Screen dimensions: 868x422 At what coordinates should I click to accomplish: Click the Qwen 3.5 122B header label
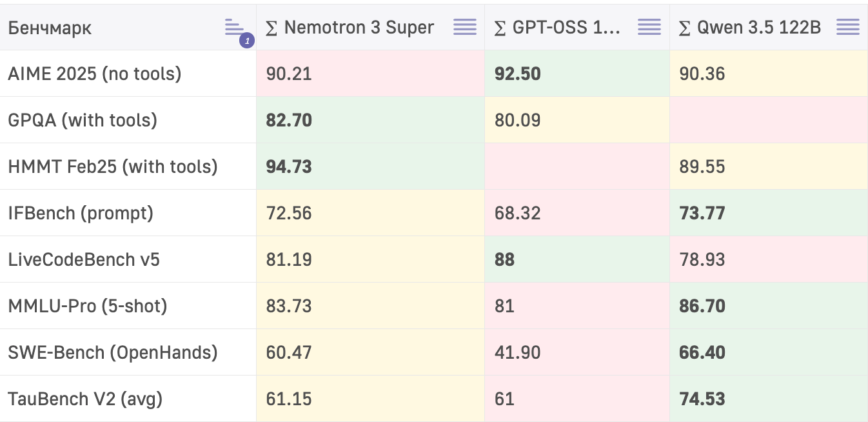[759, 28]
